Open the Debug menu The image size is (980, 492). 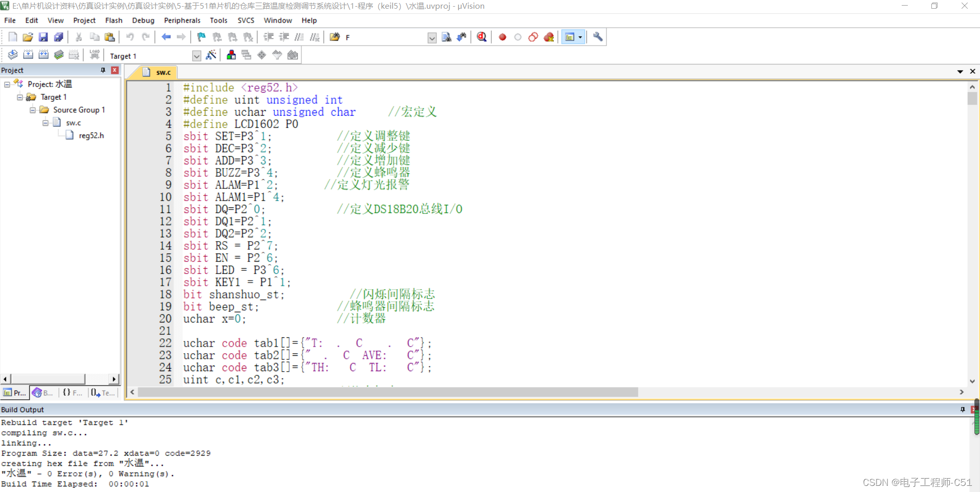coord(143,20)
